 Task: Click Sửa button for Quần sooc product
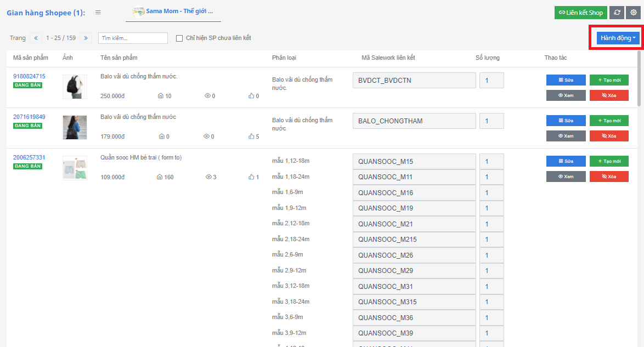566,161
